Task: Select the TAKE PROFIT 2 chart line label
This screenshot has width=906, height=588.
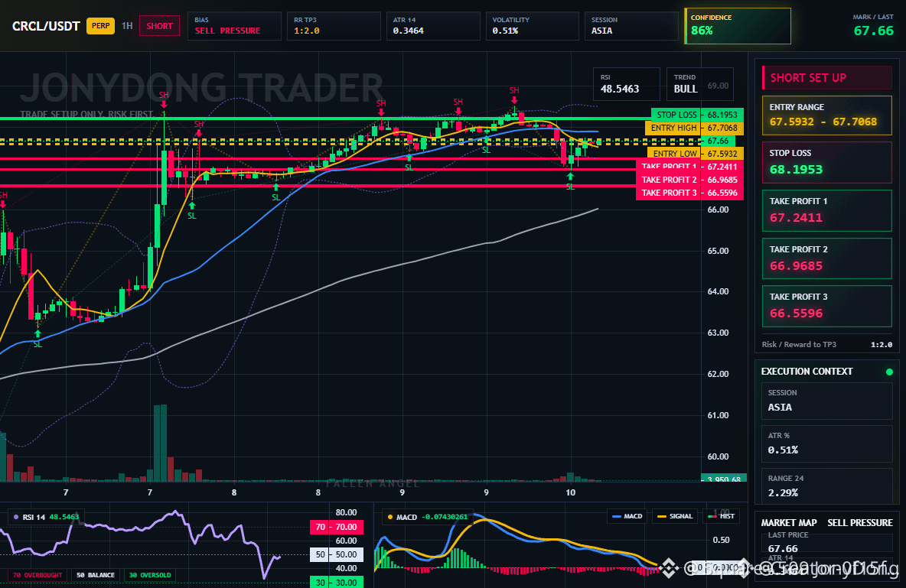Action: (x=669, y=180)
